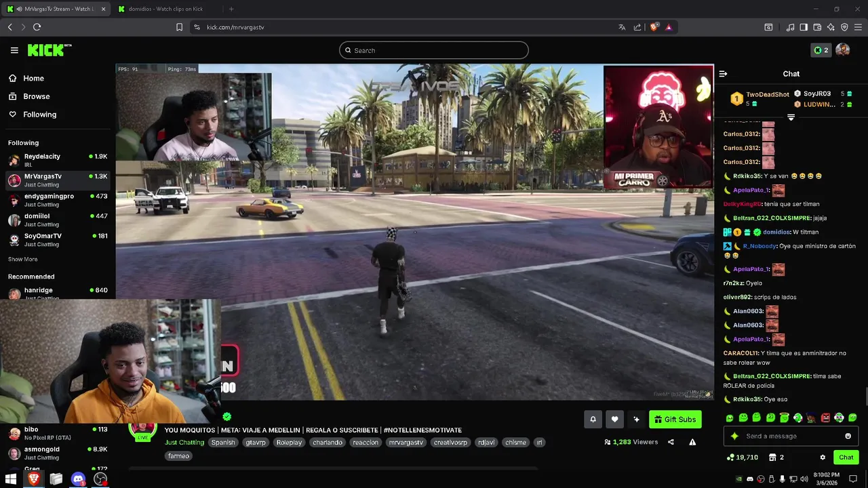Select MrVargasTv Stream browser tab
Viewport: 868px width, 488px height.
(x=56, y=9)
